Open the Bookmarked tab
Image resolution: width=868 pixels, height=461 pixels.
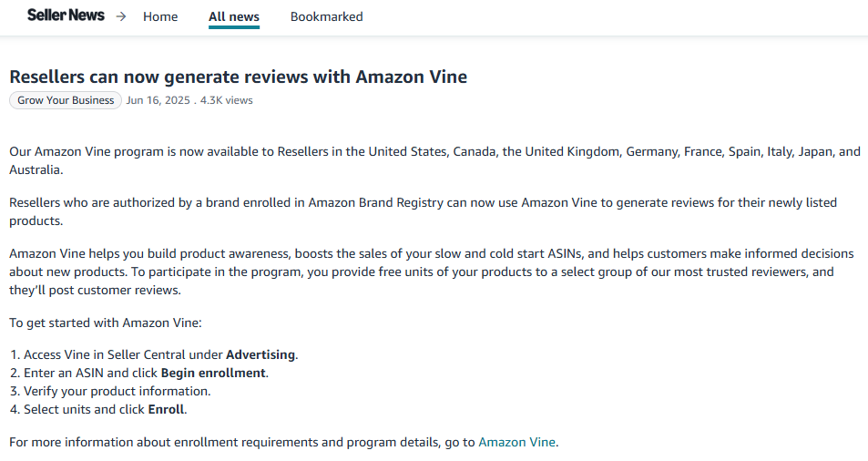326,16
